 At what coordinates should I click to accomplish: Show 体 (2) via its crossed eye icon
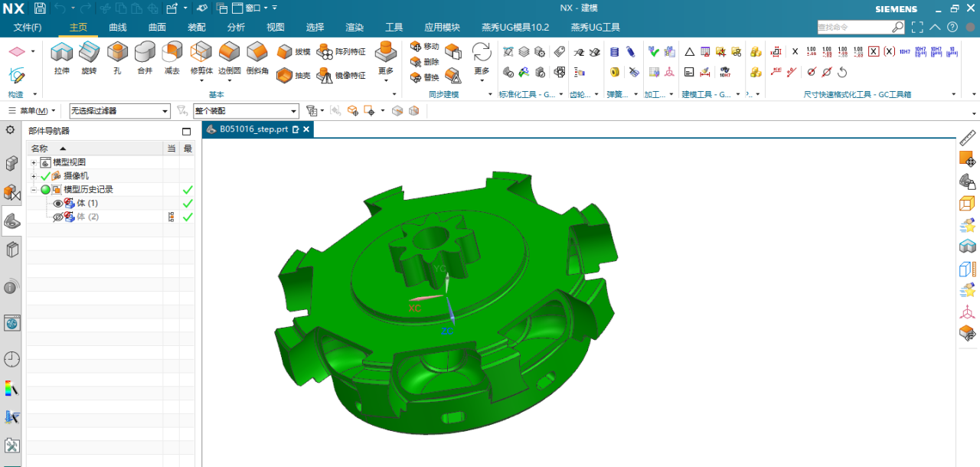(x=57, y=217)
